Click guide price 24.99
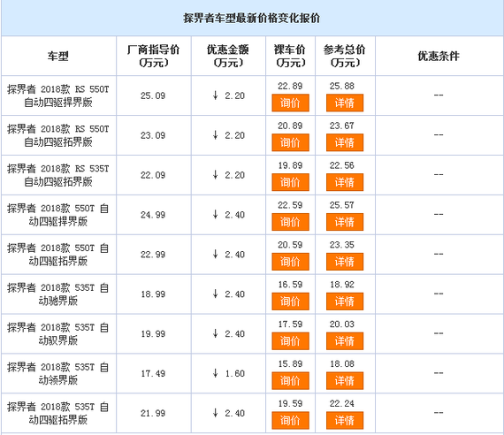The width and height of the screenshot is (504, 435). tap(153, 215)
